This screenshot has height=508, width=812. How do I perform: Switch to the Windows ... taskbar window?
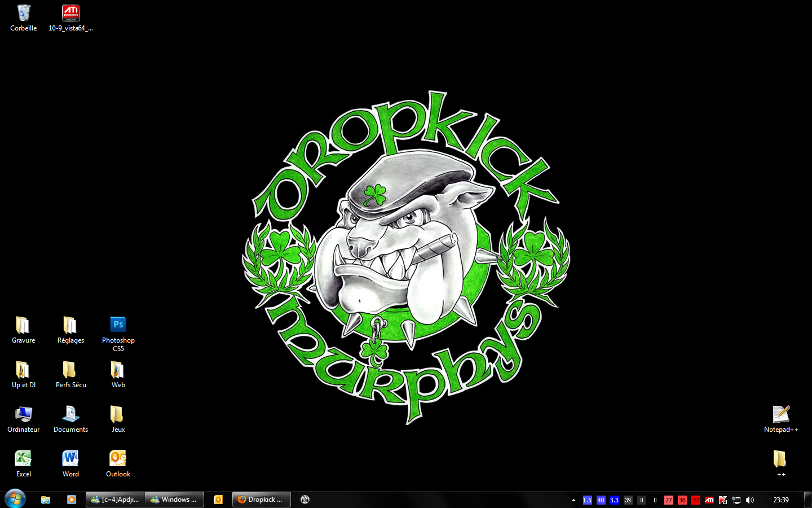tap(174, 500)
